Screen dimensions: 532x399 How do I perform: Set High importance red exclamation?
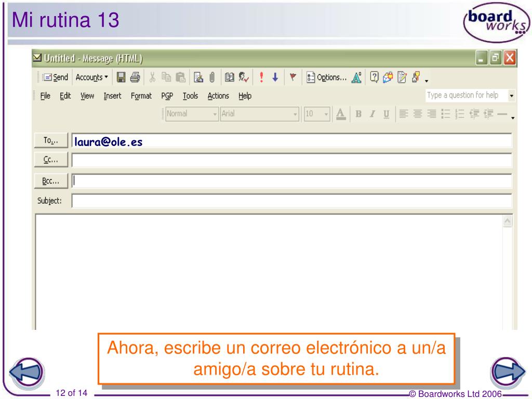point(261,77)
